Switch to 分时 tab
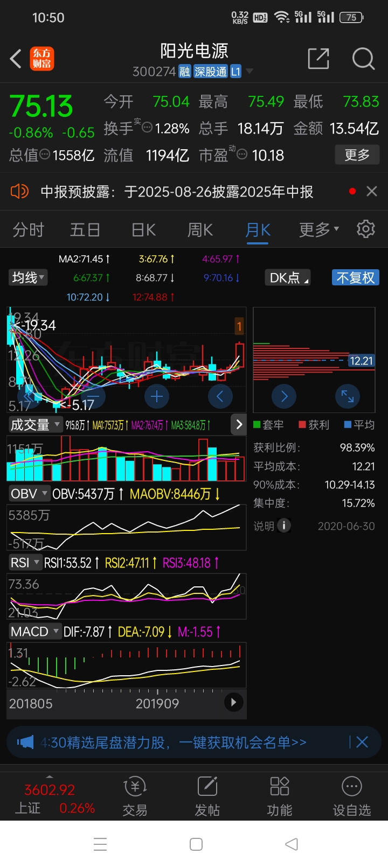The height and width of the screenshot is (868, 388). coord(28,230)
